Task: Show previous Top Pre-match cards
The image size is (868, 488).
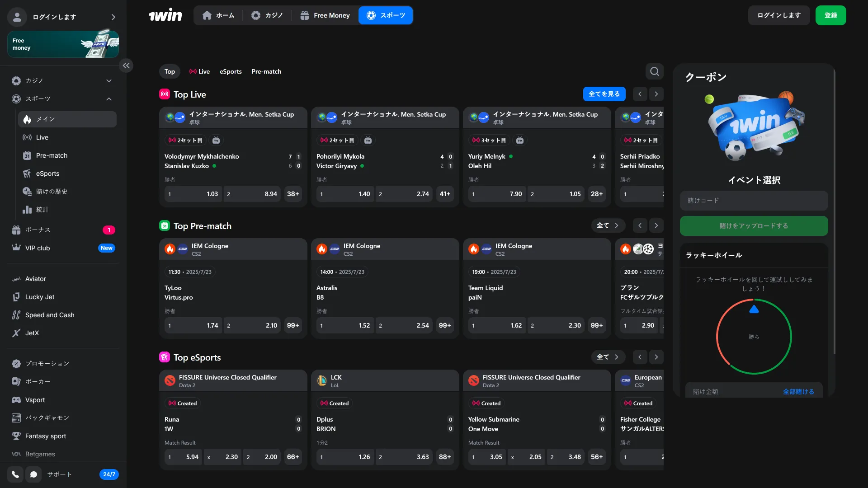Action: point(640,225)
